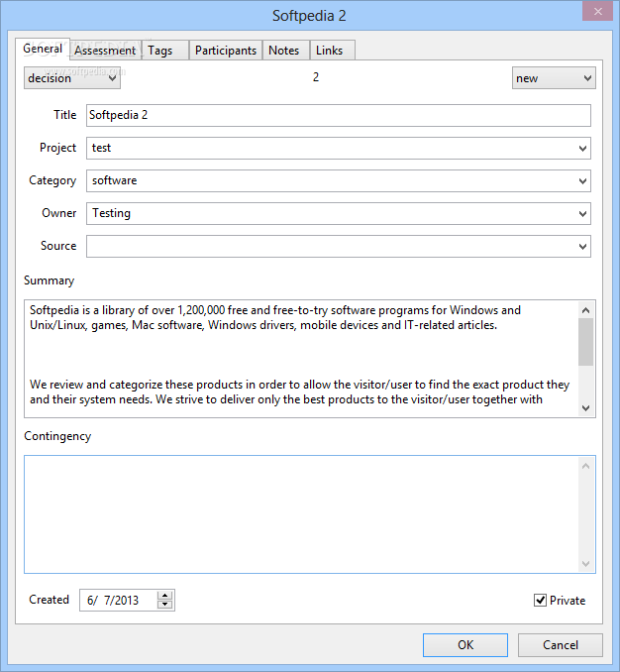This screenshot has height=672, width=620.
Task: Click the Cancel button
Action: pyautogui.click(x=561, y=645)
